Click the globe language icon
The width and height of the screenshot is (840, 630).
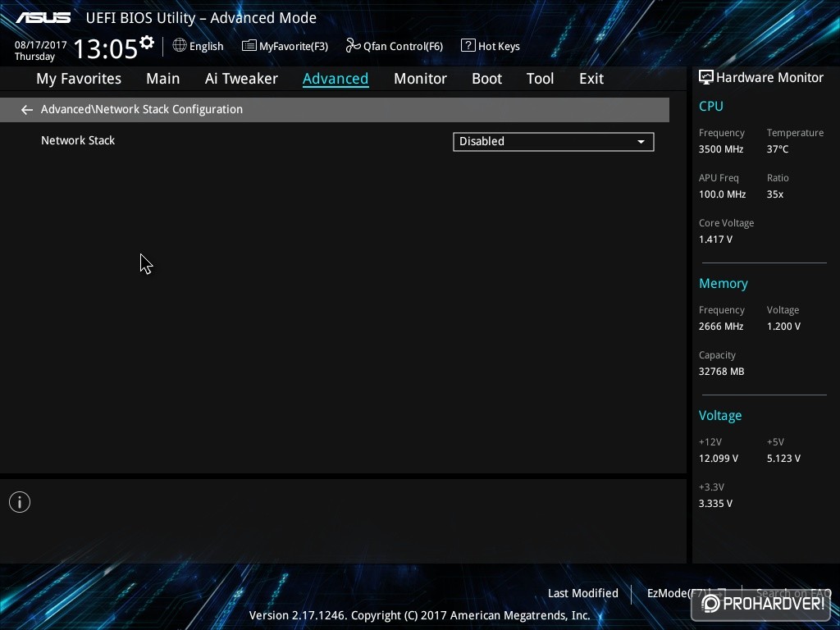[x=180, y=46]
